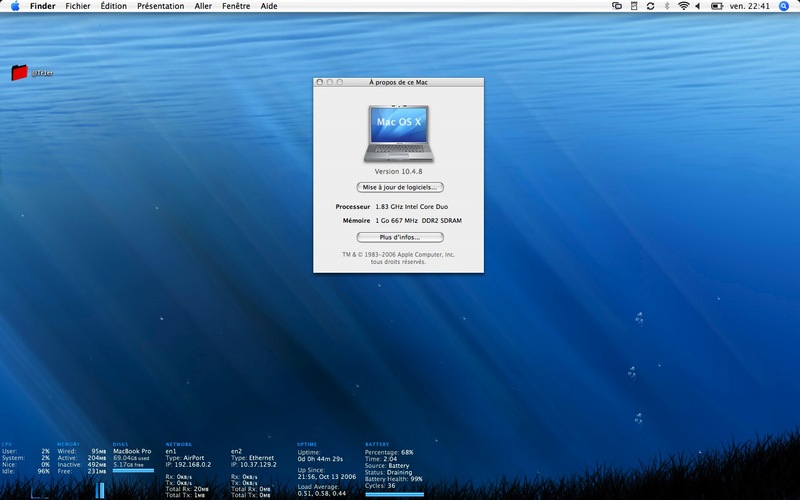The height and width of the screenshot is (500, 800).
Task: Click the 'Processeur' label
Action: click(353, 207)
